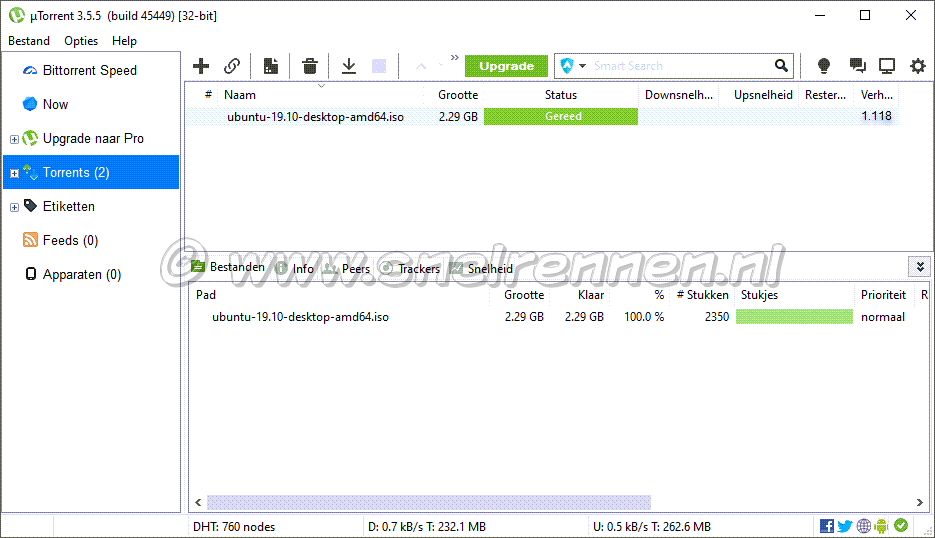Select Upgrade naar Pro in the sidebar
The width and height of the screenshot is (935, 538).
93,138
